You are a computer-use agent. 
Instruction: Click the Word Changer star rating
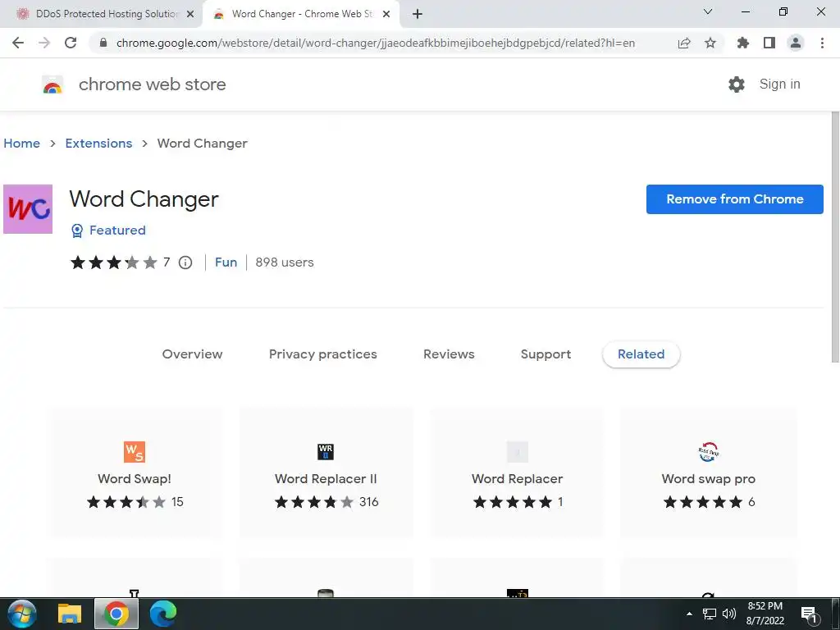(113, 262)
